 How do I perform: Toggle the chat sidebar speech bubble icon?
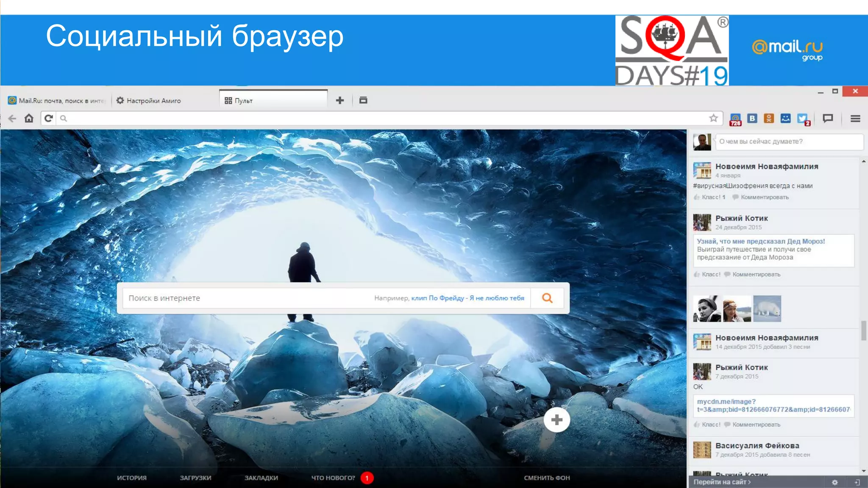828,119
